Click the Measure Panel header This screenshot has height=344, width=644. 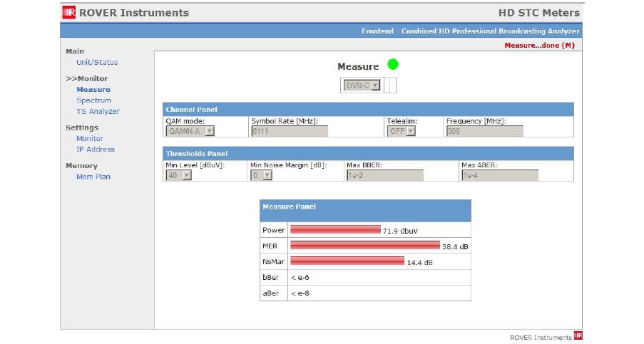click(365, 211)
